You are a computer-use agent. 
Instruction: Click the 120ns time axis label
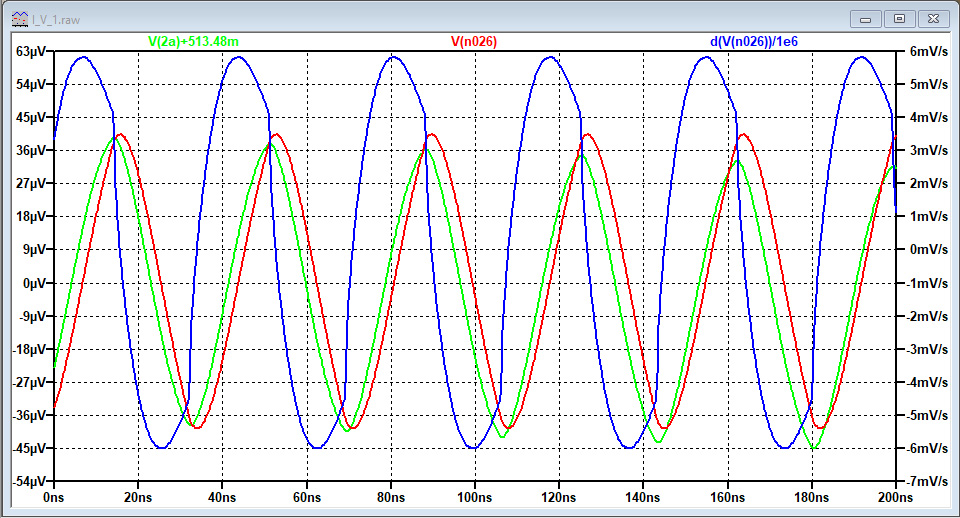click(559, 498)
